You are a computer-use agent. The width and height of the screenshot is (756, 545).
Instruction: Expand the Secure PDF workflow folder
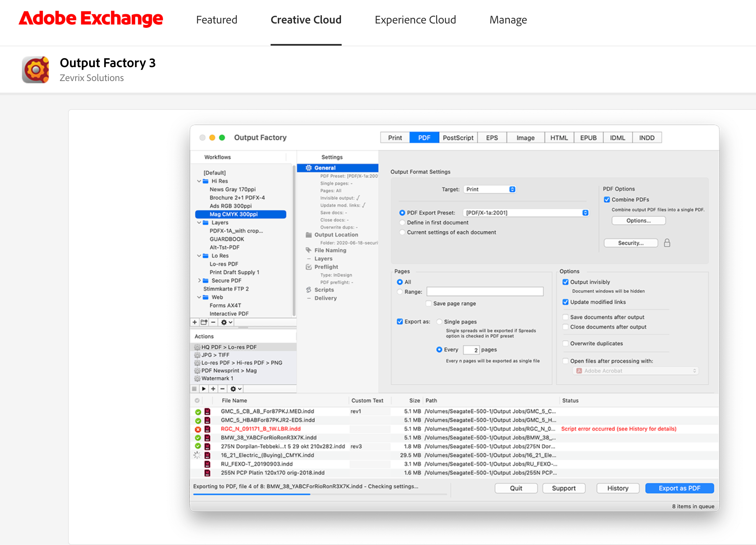199,280
